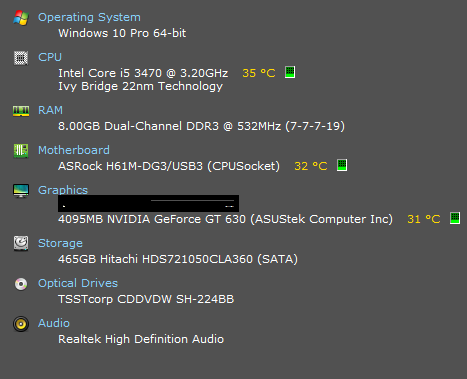Viewport: 467px width, 379px height.
Task: Click the green GPU temperature indicator icon
Action: (455, 218)
